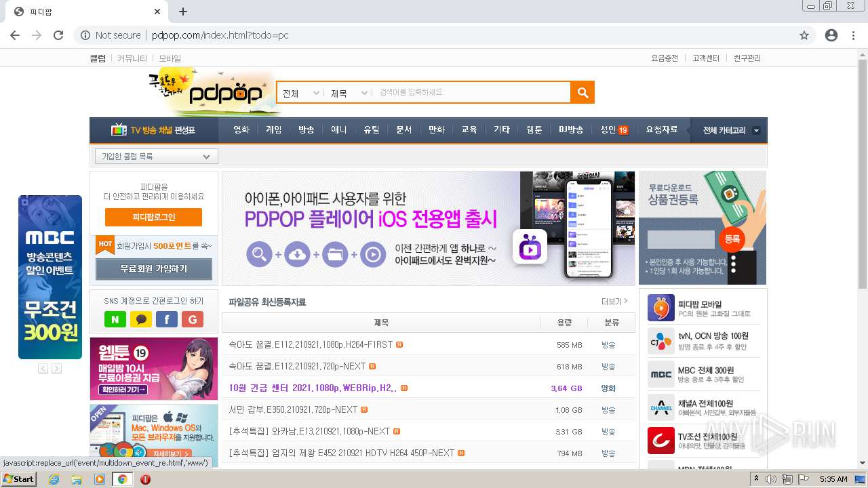Image resolution: width=868 pixels, height=488 pixels.
Task: Open the Chrome profile avatar icon
Action: click(831, 35)
